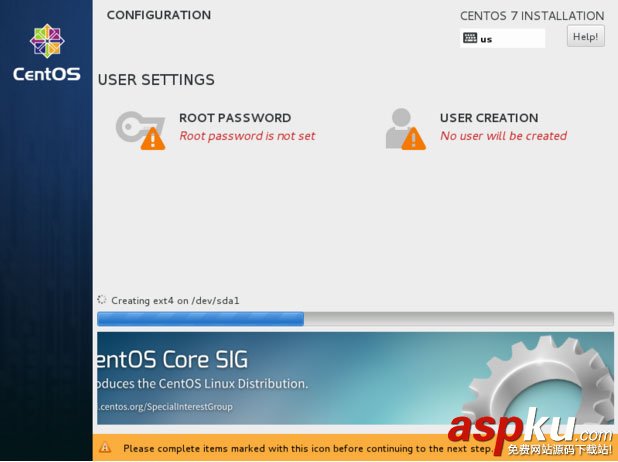Click the spinner beside Creating ext4

[102, 299]
